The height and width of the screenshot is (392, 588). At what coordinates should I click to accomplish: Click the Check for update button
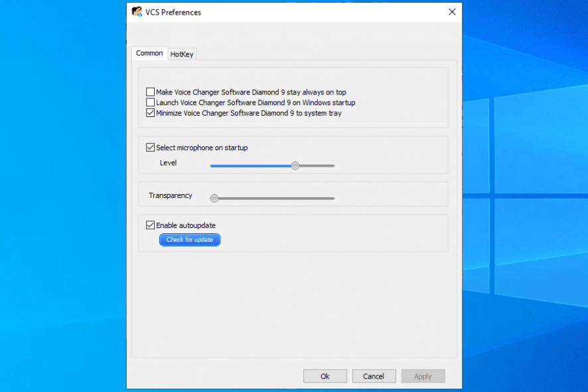pyautogui.click(x=190, y=240)
